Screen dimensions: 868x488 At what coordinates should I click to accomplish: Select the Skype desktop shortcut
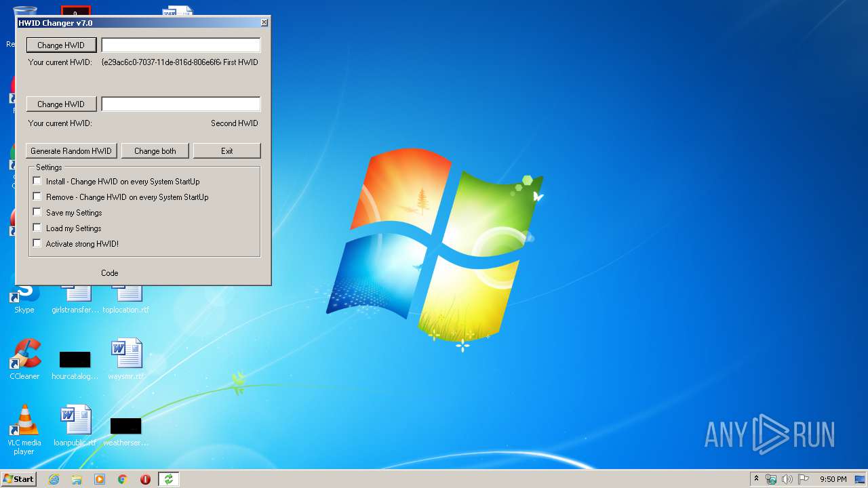click(x=24, y=298)
